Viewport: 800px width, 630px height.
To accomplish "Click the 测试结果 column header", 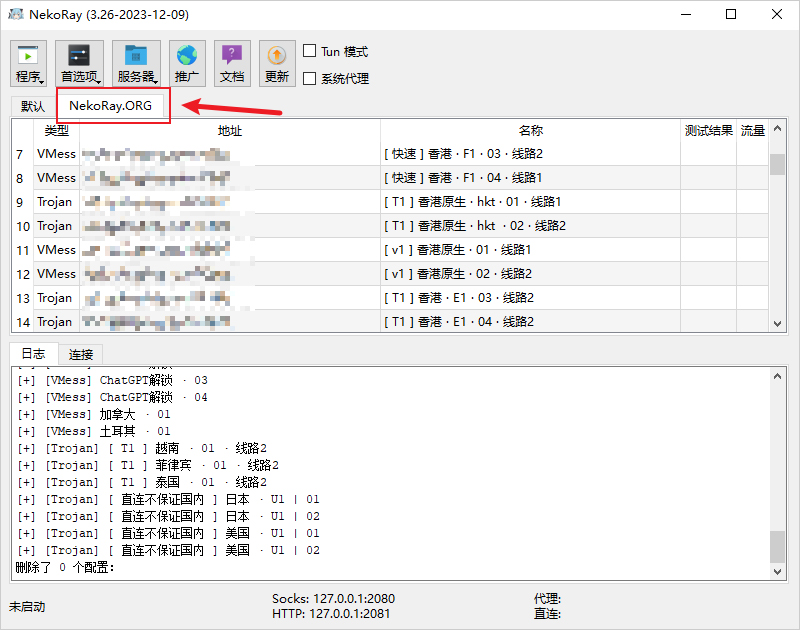I will (709, 130).
